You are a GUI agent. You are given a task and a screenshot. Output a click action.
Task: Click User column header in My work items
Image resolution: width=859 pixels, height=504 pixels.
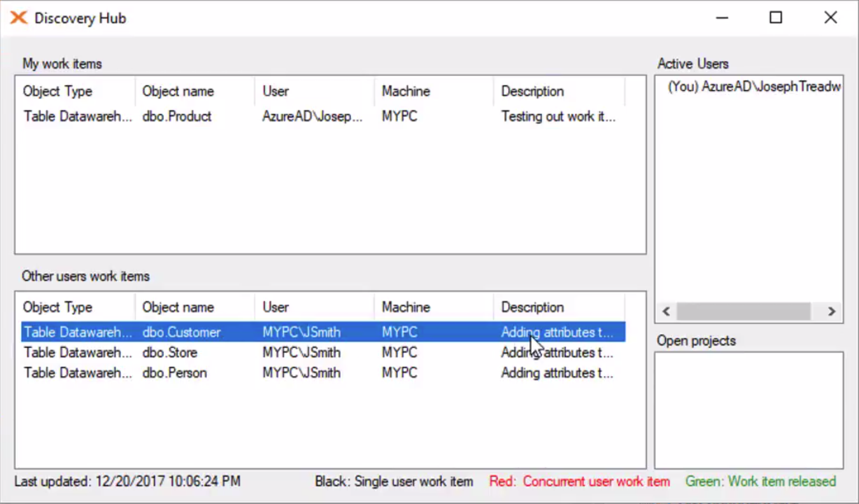(315, 91)
